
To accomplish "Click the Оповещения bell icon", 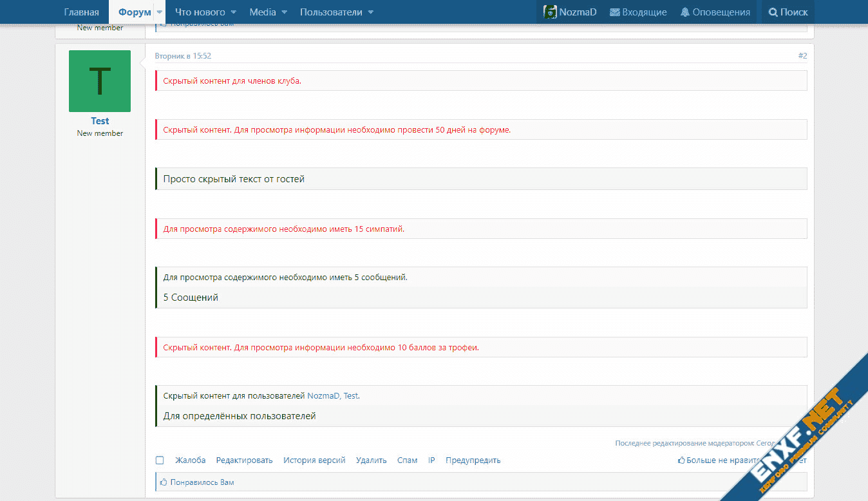I will [684, 12].
